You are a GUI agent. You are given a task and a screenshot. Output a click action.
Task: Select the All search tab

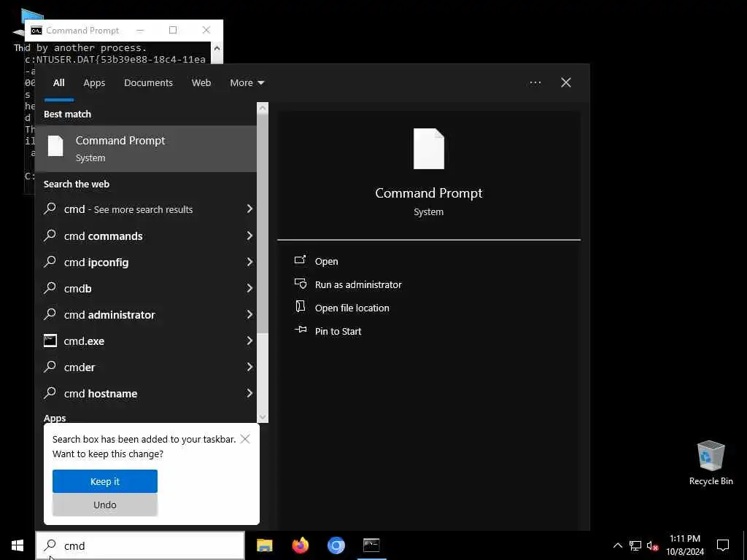point(58,83)
